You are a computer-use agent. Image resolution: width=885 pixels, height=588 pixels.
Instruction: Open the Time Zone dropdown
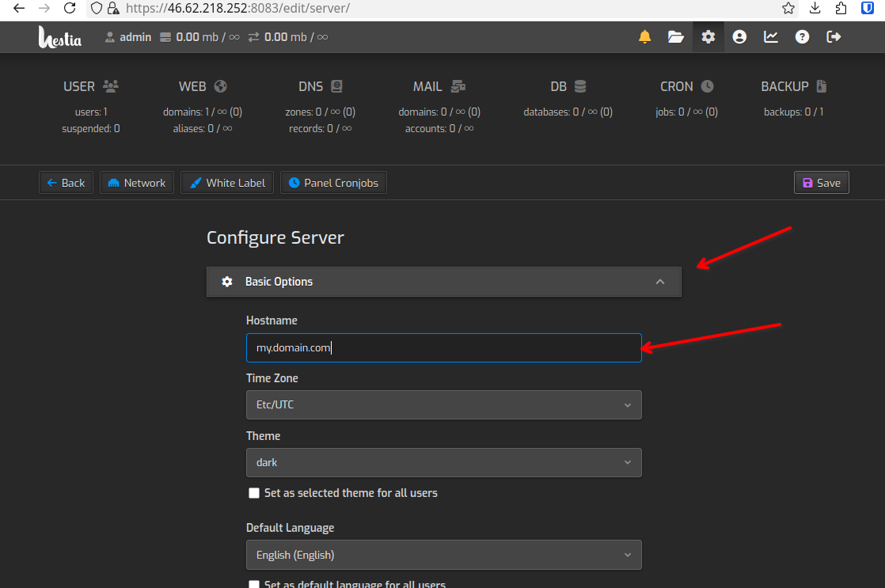[443, 404]
